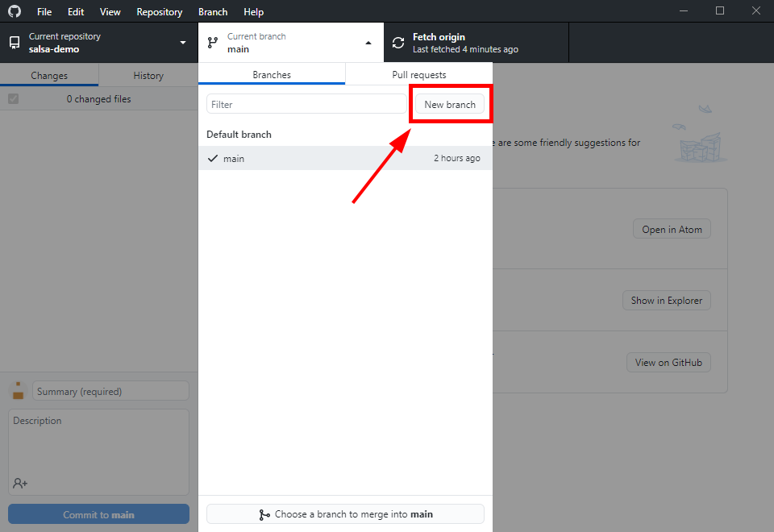Screen dimensions: 774x532
Task: Switch to the Changes tab
Action: (x=49, y=76)
